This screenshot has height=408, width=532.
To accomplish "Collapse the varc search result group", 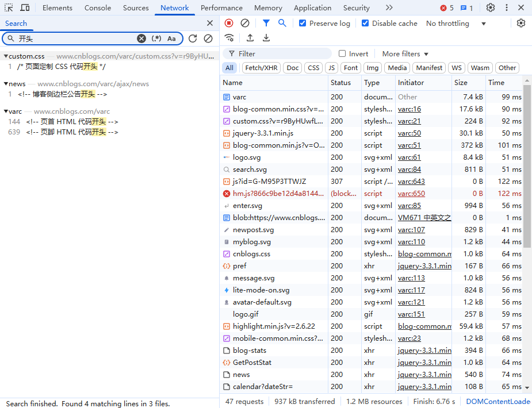I will 6,111.
